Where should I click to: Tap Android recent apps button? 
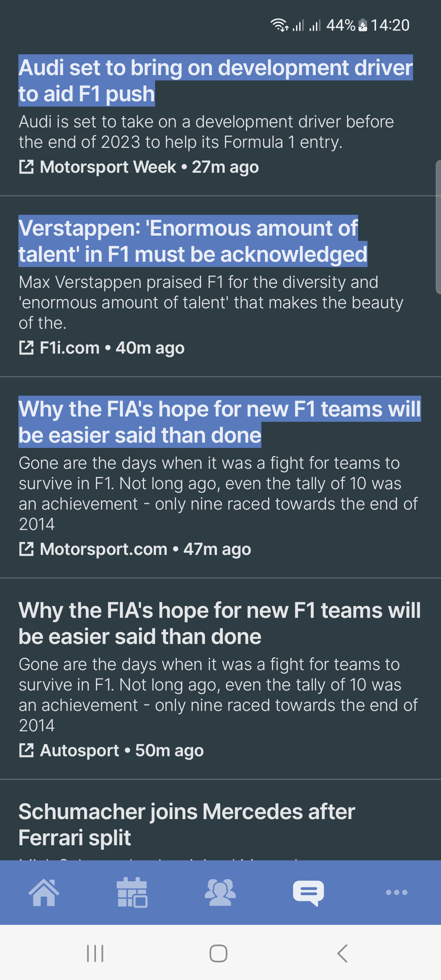point(95,953)
